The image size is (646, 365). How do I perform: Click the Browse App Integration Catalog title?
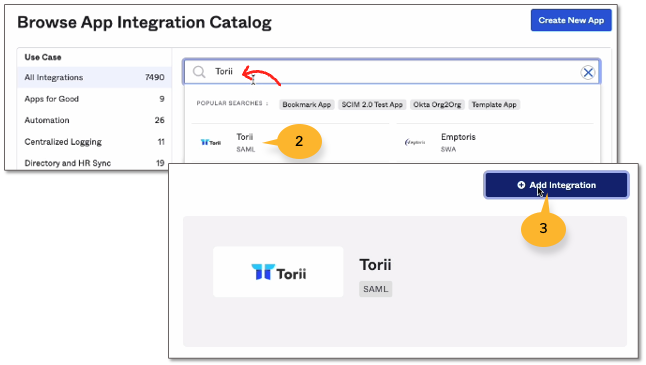coord(144,22)
